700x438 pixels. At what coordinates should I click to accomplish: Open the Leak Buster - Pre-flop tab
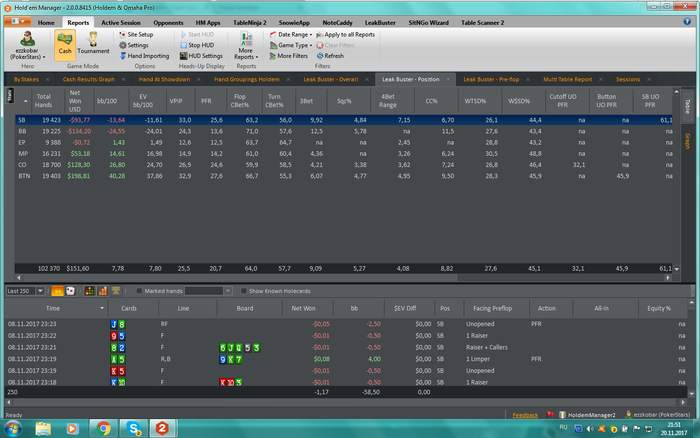click(x=491, y=79)
